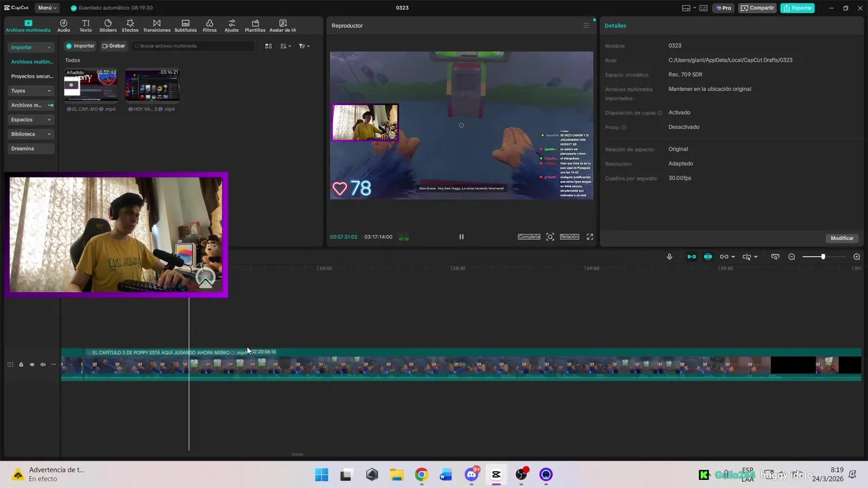
Task: Switch media view to grid layout
Action: (x=269, y=46)
